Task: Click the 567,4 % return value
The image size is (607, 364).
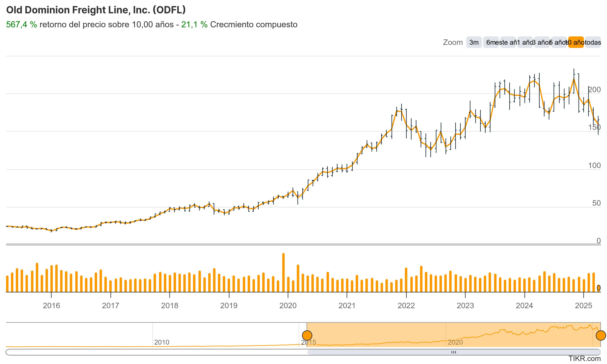Action: pos(22,24)
